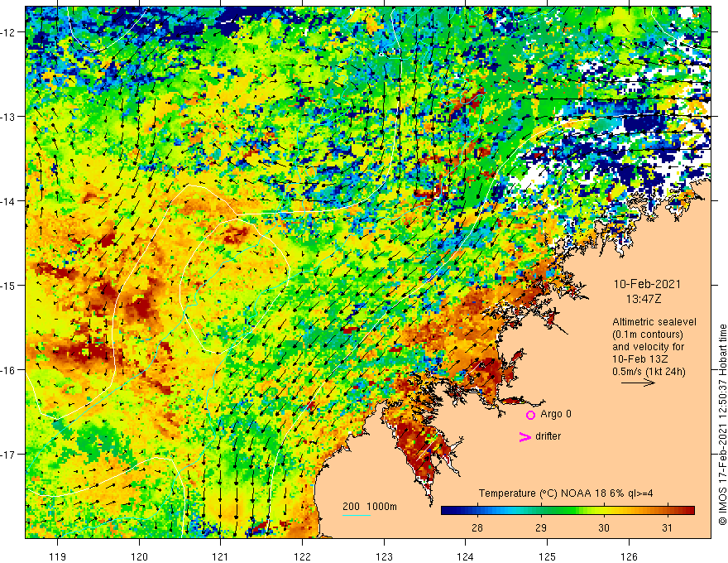728x563 pixels.
Task: Click longitude axis label '119'
Action: pyautogui.click(x=58, y=556)
